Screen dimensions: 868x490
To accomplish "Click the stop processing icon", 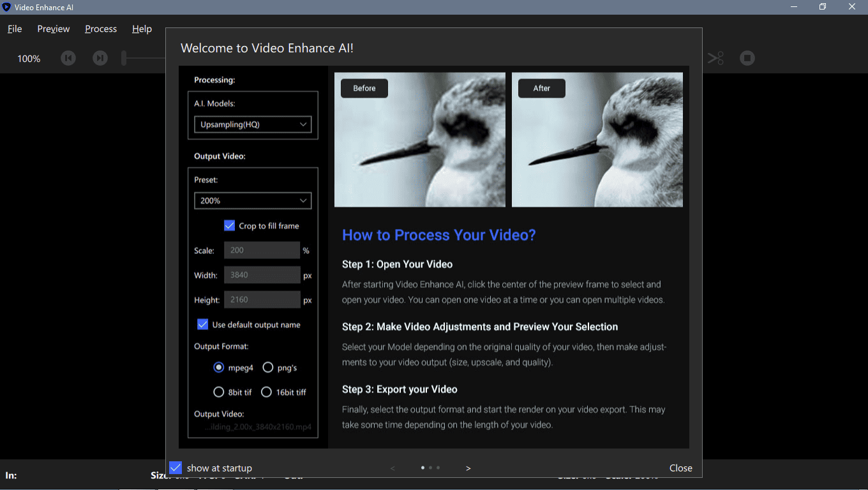I will [747, 58].
